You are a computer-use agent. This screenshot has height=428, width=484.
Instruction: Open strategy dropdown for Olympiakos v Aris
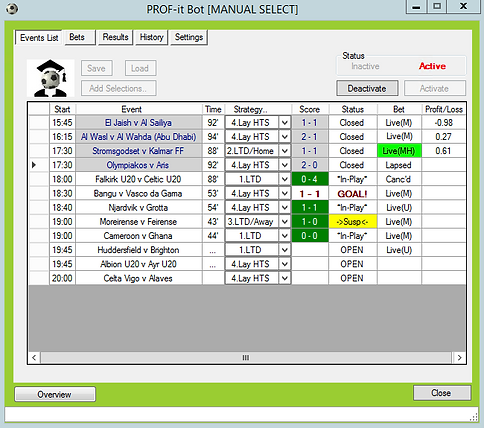pos(284,165)
